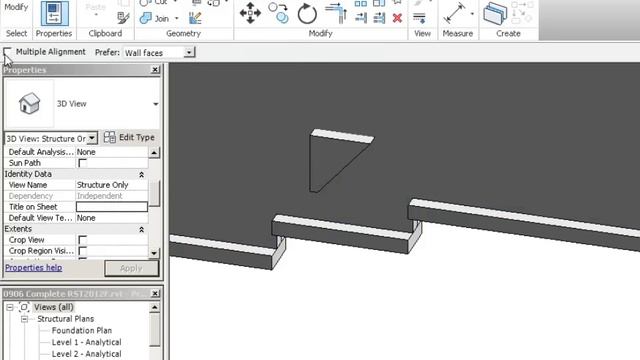Click the Measure Between Two References icon
The width and height of the screenshot is (640, 360).
point(454,13)
